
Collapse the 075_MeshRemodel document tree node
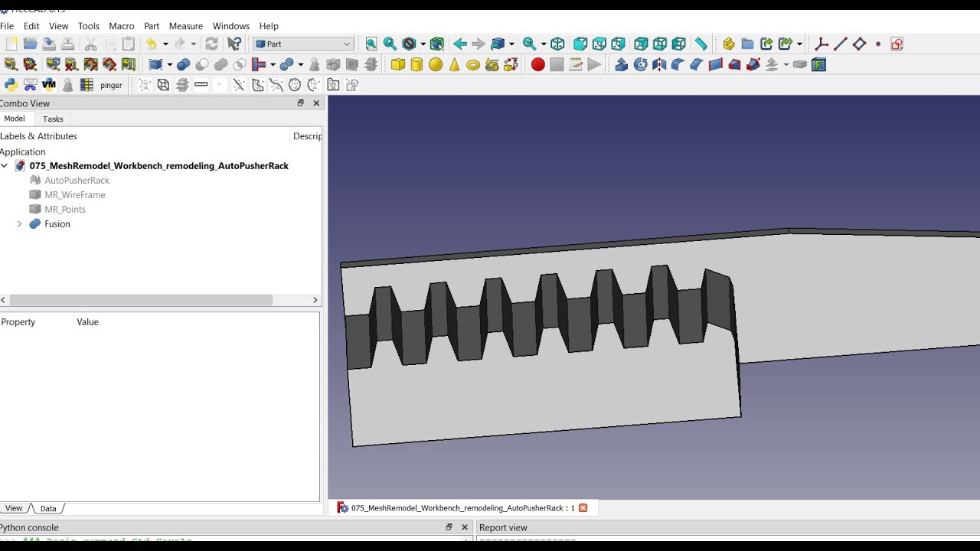pos(5,165)
